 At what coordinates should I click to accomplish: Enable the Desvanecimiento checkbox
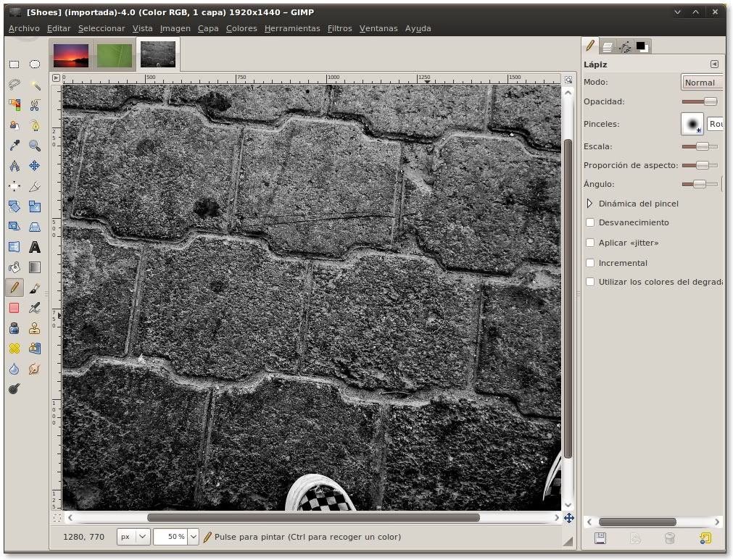click(x=590, y=223)
